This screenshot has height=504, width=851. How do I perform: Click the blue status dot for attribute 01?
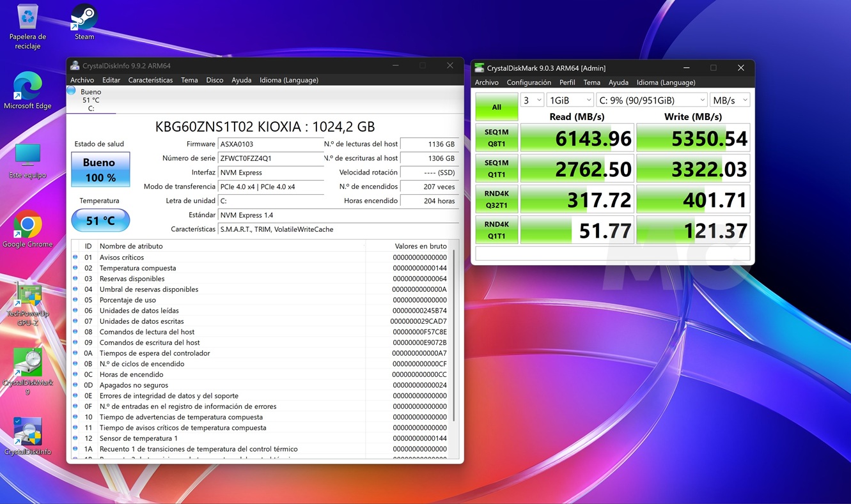(x=75, y=257)
